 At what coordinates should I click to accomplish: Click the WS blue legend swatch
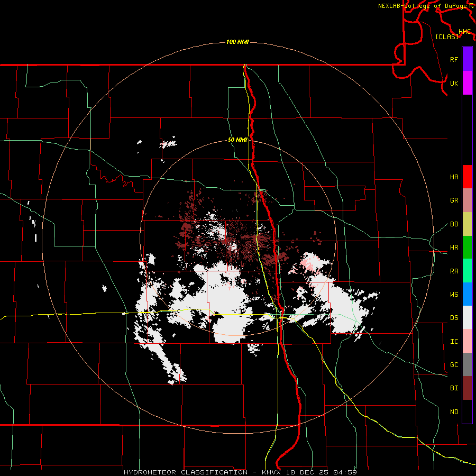(x=467, y=294)
